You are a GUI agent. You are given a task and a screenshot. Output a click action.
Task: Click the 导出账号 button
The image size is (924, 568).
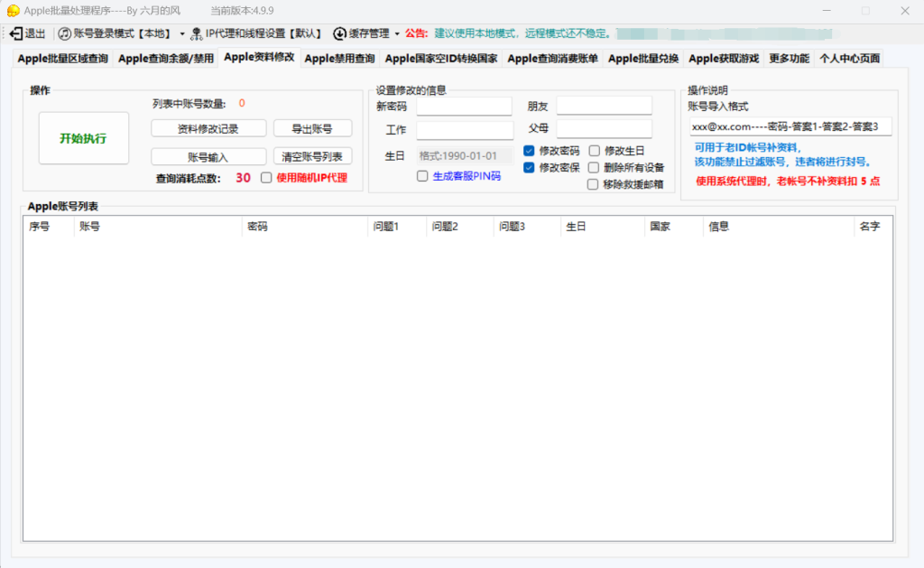(312, 128)
